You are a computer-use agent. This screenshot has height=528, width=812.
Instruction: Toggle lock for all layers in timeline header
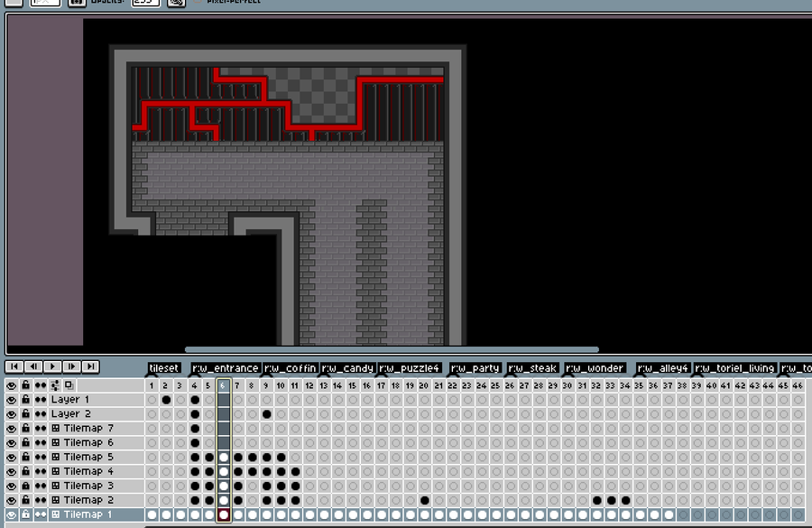click(x=25, y=385)
